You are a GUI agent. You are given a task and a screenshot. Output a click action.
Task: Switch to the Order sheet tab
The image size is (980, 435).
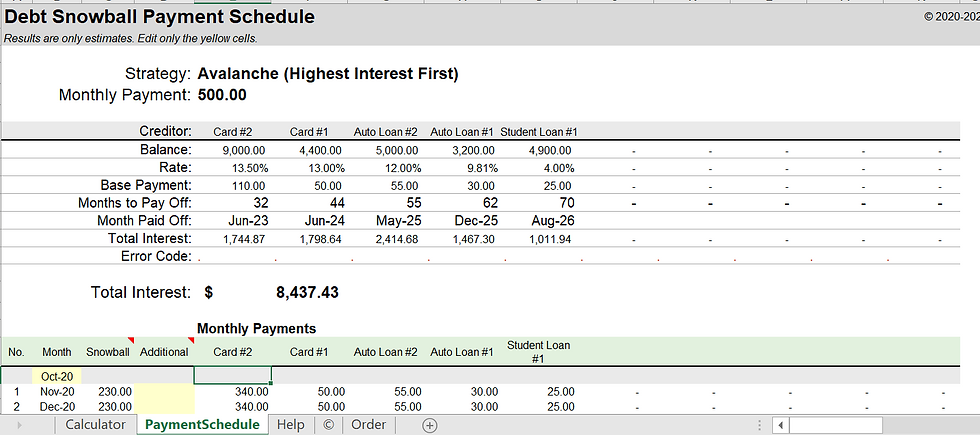(368, 425)
